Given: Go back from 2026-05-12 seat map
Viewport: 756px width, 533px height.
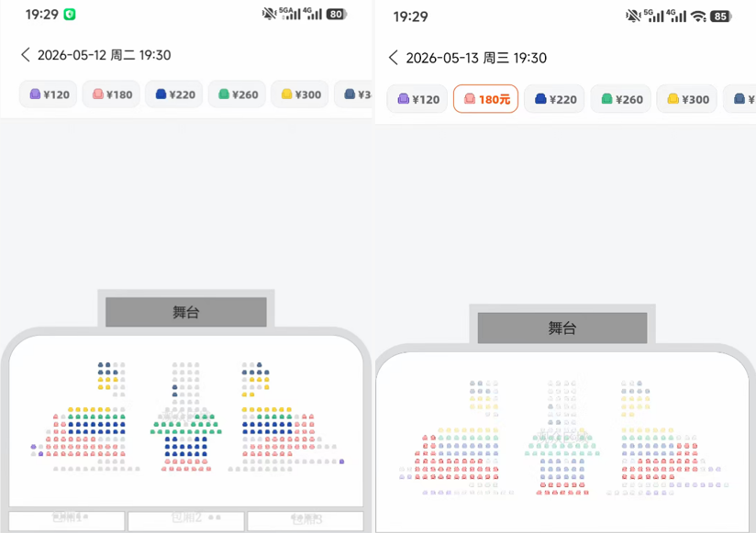Looking at the screenshot, I should [26, 55].
